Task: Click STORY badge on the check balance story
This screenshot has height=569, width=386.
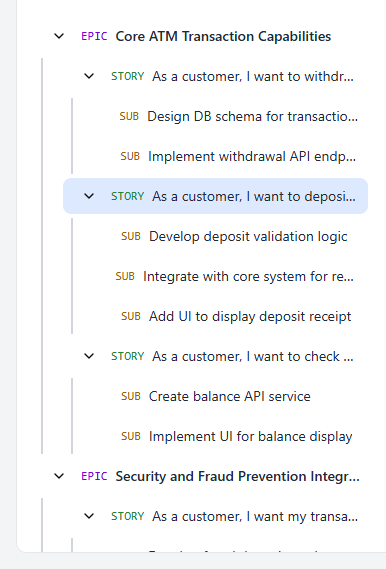Action: pos(128,356)
